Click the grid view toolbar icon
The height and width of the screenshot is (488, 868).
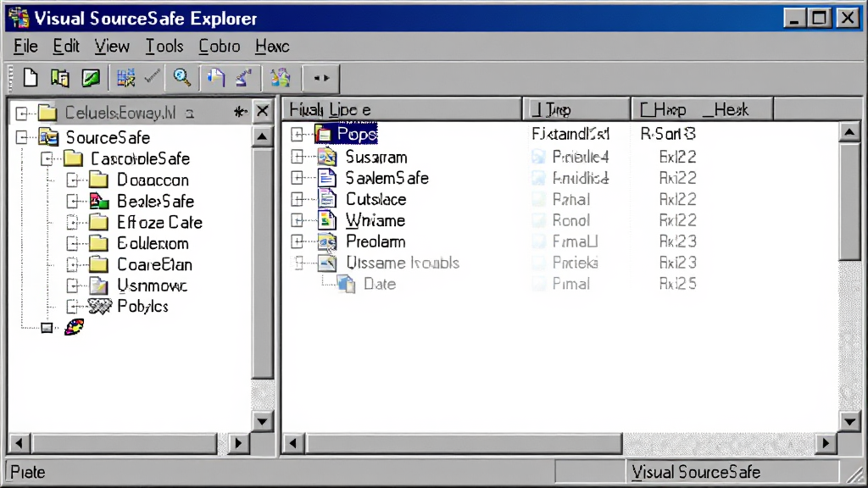(x=125, y=78)
